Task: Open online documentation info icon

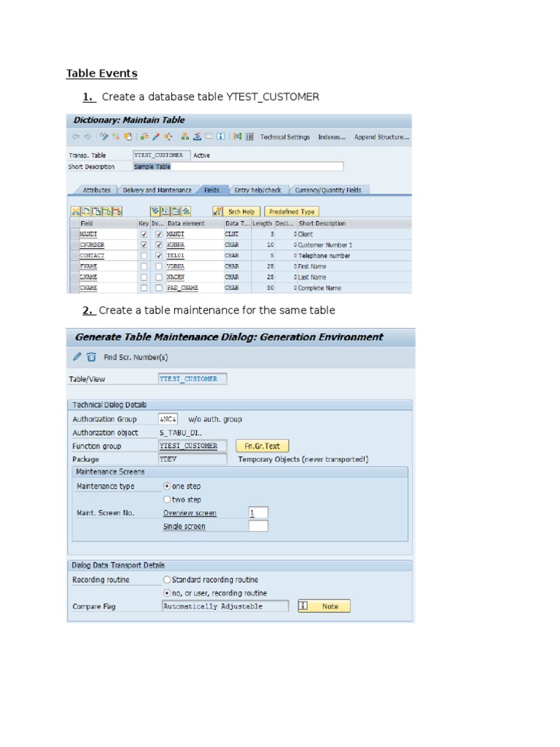Action: [x=220, y=136]
